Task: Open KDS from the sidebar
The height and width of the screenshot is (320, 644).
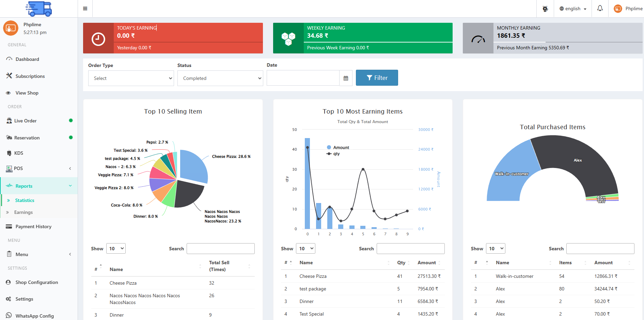Action: pos(19,153)
